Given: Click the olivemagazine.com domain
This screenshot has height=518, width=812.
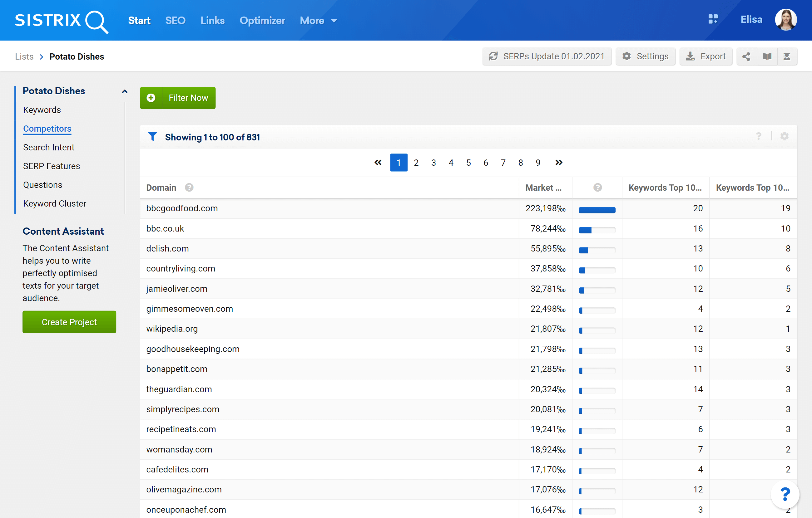Looking at the screenshot, I should point(184,489).
